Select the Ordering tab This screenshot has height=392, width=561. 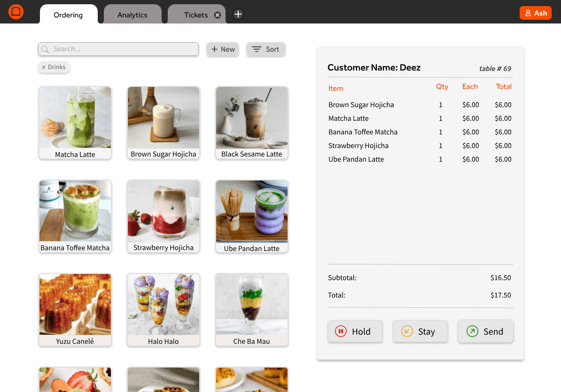[x=68, y=15]
